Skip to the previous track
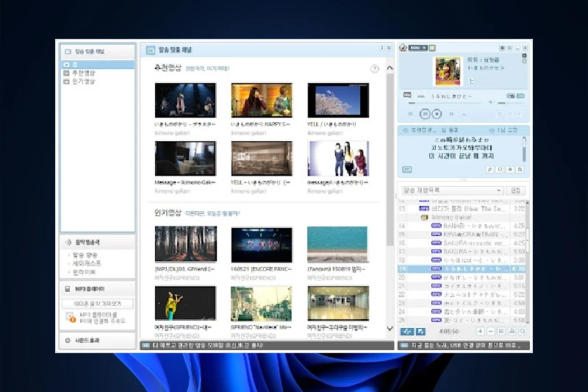Screen dimensions: 588x392 pos(411,114)
